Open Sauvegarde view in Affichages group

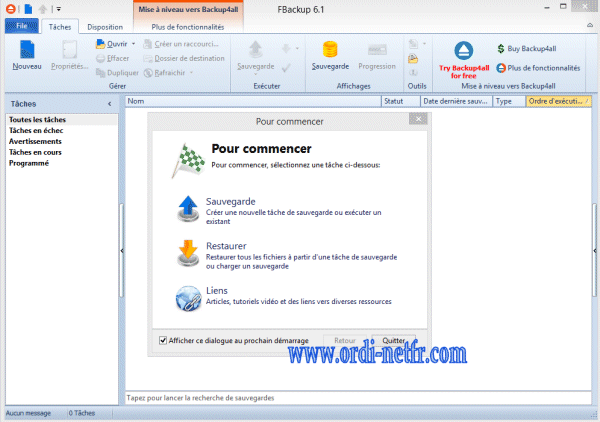[x=330, y=55]
